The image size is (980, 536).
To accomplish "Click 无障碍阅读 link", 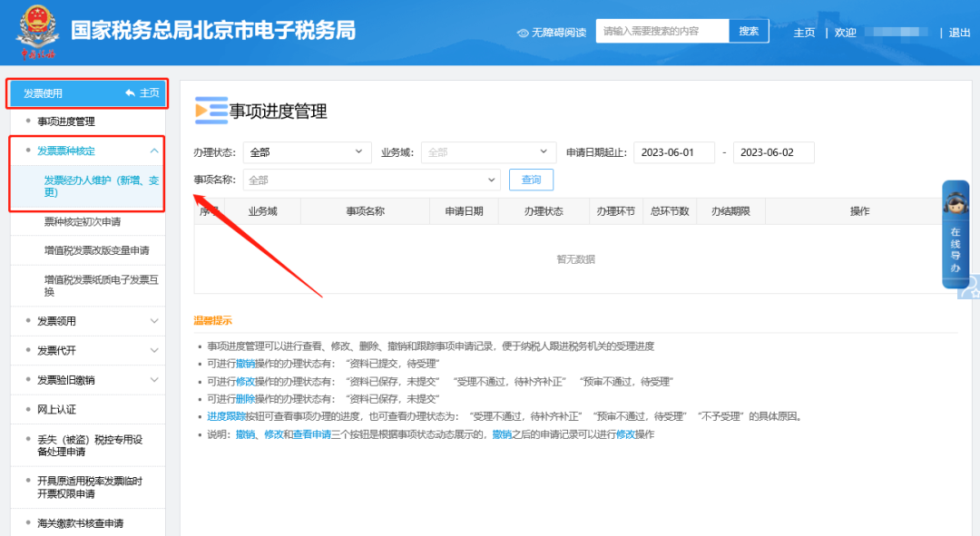I will pyautogui.click(x=559, y=33).
